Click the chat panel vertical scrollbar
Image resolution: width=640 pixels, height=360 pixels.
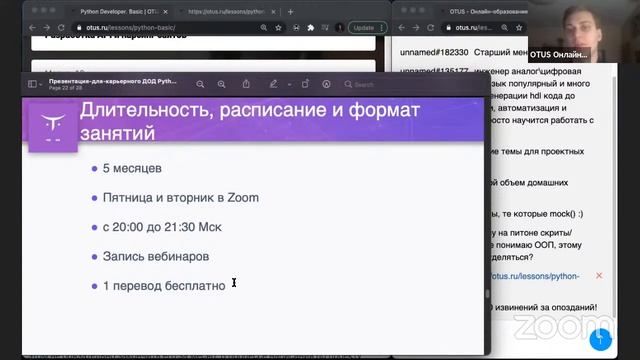click(615, 196)
